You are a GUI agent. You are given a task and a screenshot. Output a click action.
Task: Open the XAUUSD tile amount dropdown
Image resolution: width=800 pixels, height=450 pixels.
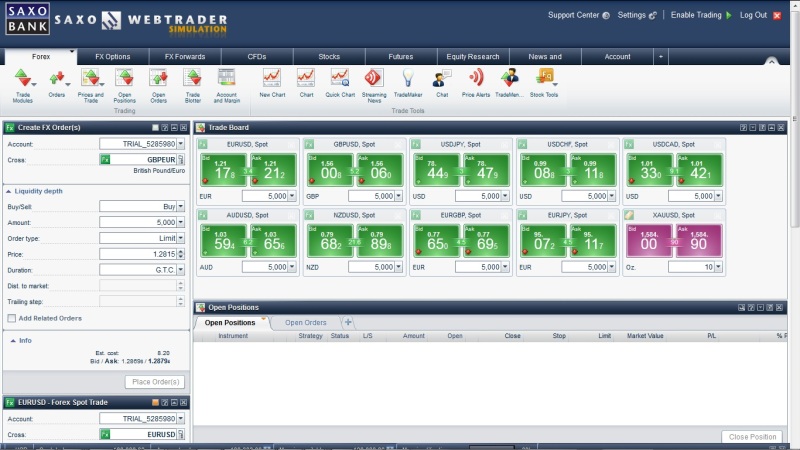(718, 267)
